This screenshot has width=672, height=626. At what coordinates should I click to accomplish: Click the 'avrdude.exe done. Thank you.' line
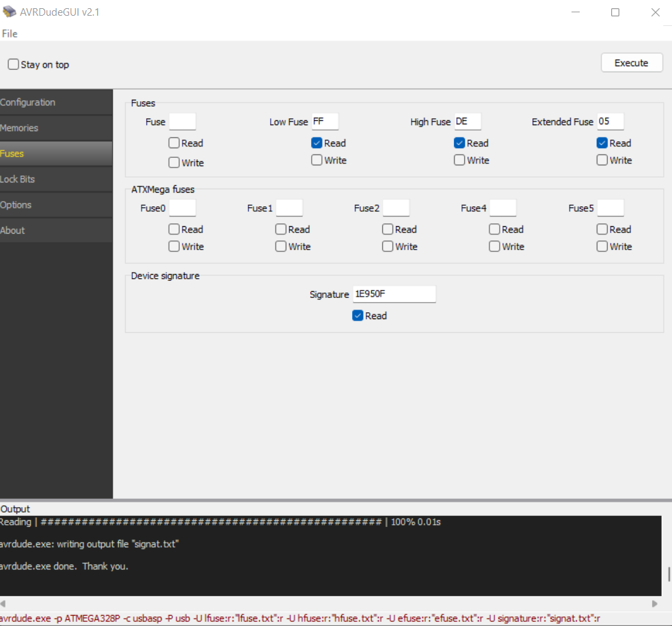(64, 566)
